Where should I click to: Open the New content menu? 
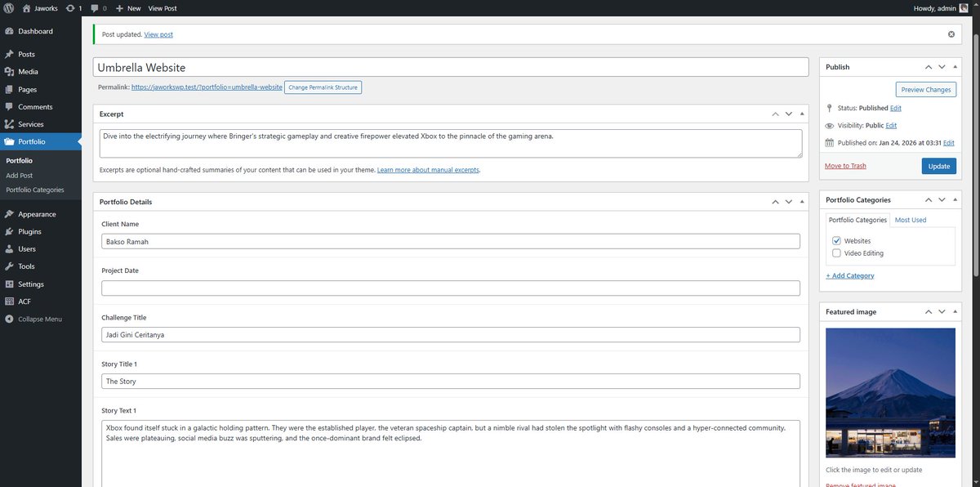[x=128, y=8]
